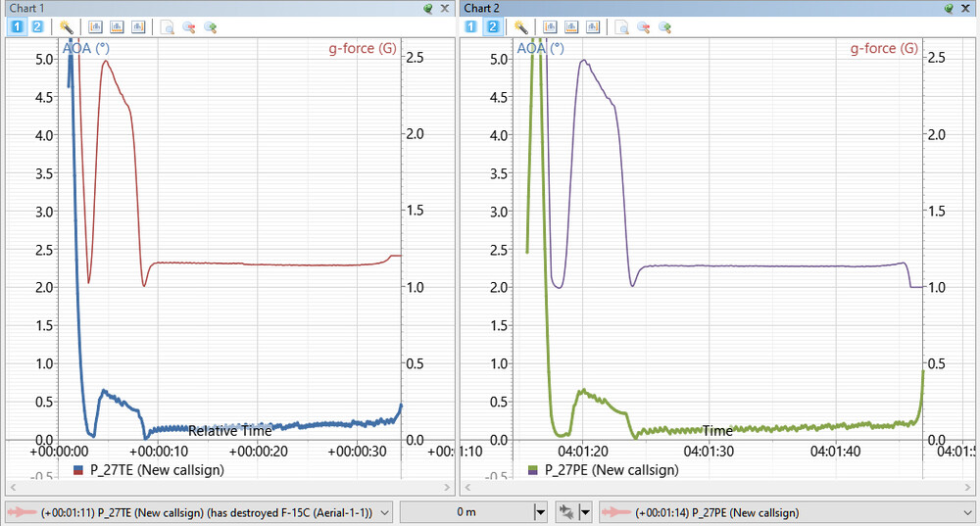Click the Relative Time axis title
This screenshot has height=526, width=980.
[230, 431]
